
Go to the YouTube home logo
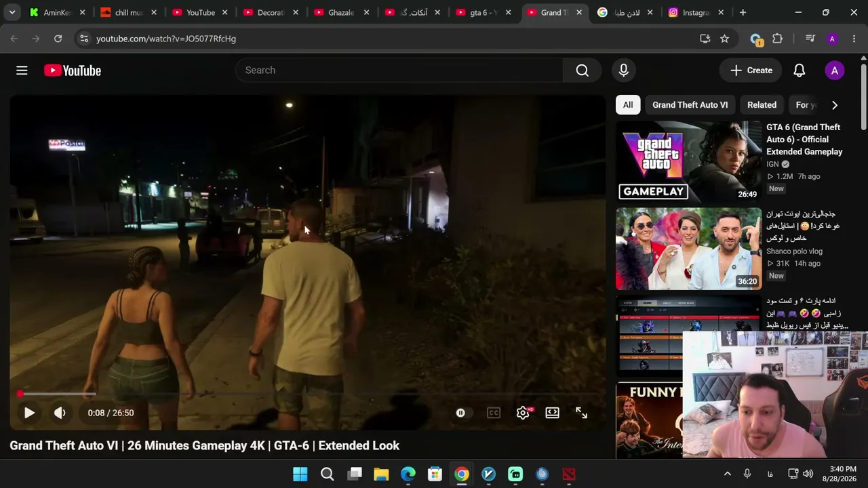(x=73, y=70)
